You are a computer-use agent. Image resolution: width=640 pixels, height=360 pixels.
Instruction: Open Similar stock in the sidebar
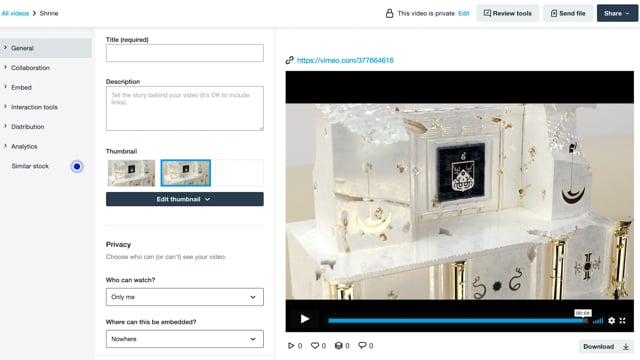[x=30, y=166]
